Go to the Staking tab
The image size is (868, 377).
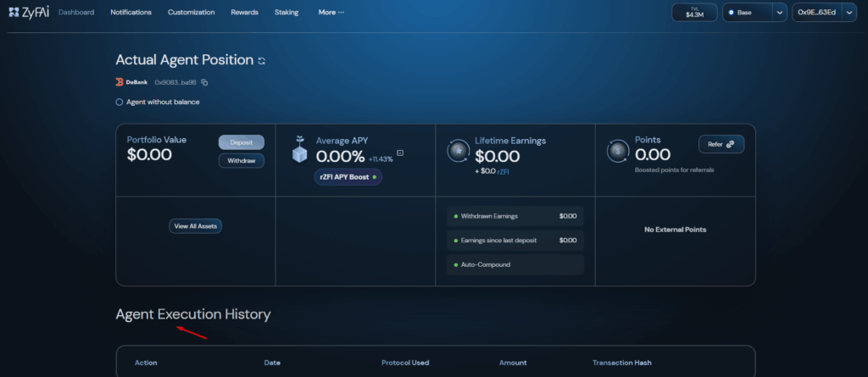(x=287, y=13)
